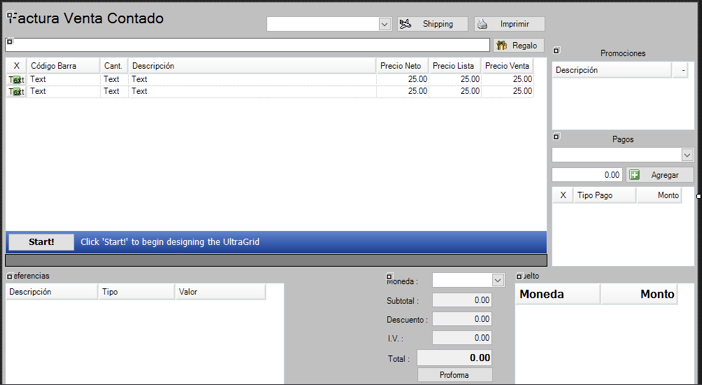Click the Descripción header in Referencias grid
The width and height of the screenshot is (702, 385).
point(52,292)
